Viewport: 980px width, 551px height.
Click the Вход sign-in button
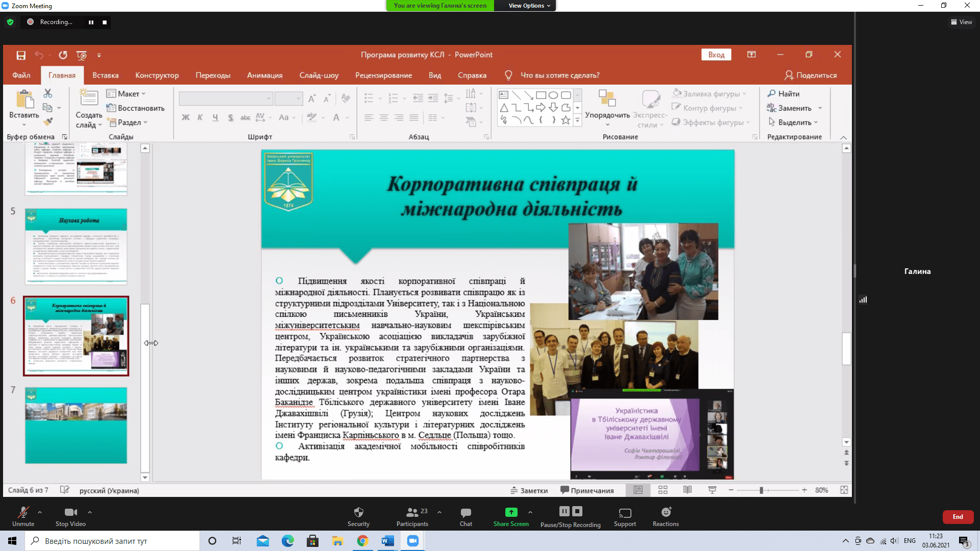(716, 55)
